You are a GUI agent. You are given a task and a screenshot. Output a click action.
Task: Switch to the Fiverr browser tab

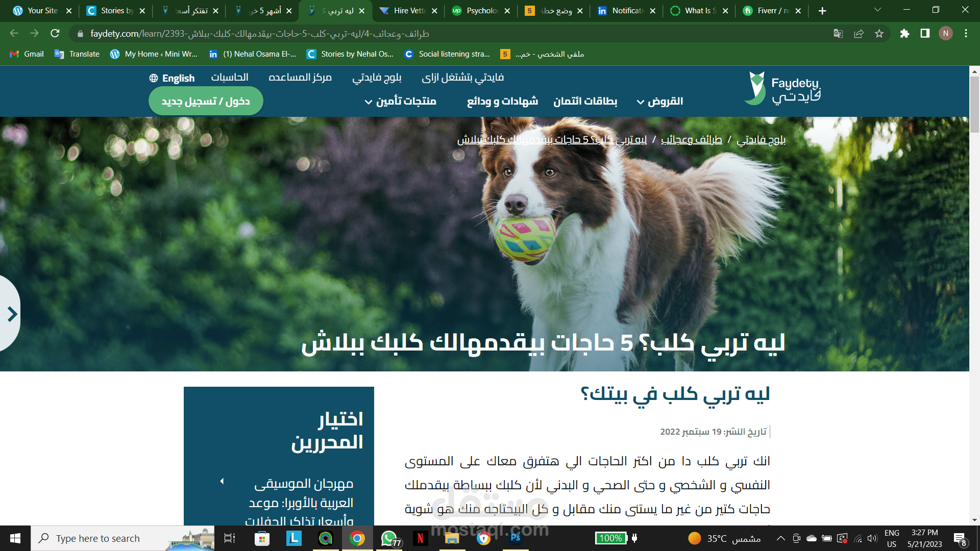(771, 11)
